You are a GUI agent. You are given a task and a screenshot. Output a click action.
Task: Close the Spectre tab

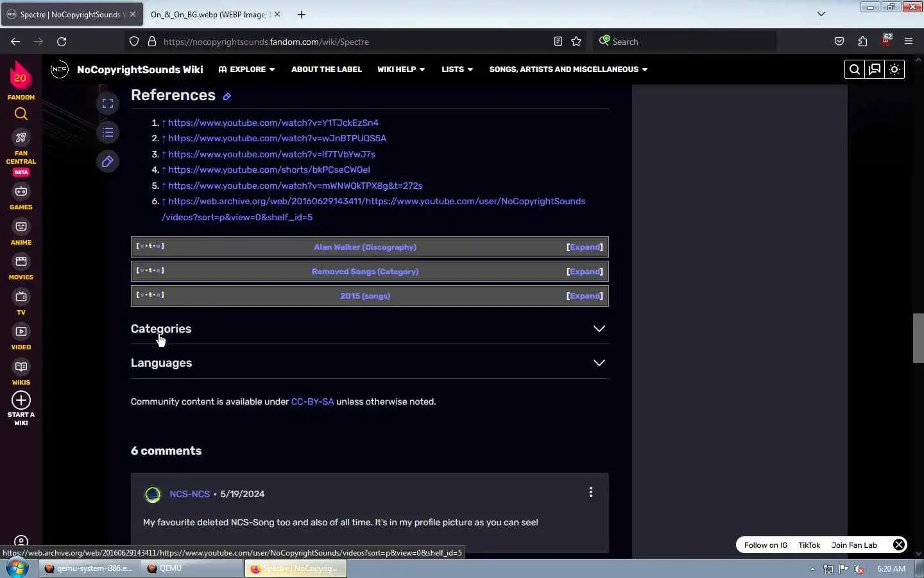132,14
